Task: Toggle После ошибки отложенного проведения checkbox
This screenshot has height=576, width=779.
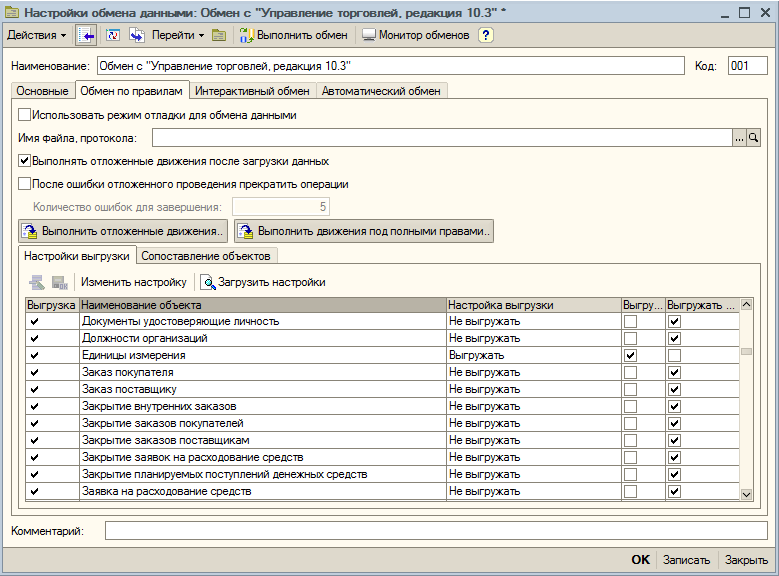Action: (x=25, y=184)
